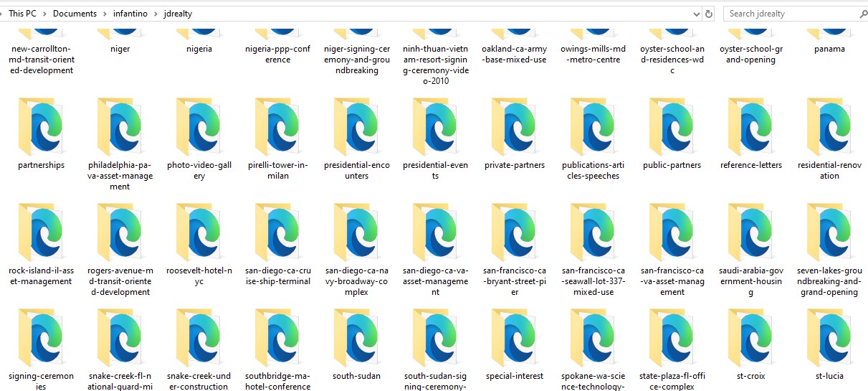The height and width of the screenshot is (391, 868).
Task: Click oakland-ca-army-base-mixed-use label
Action: [514, 55]
